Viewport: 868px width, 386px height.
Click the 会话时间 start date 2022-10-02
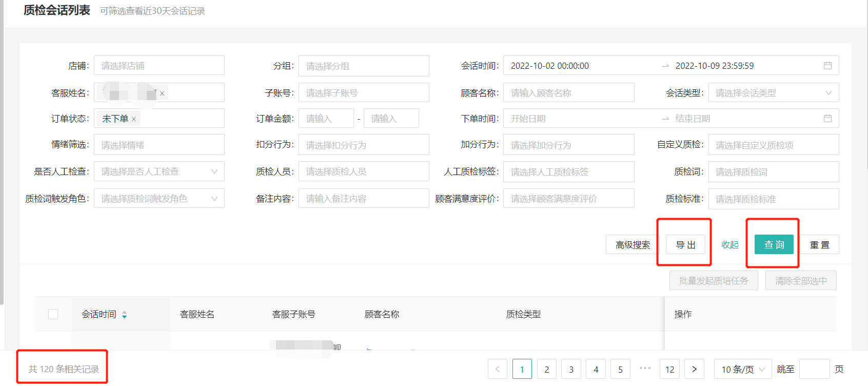click(x=549, y=66)
